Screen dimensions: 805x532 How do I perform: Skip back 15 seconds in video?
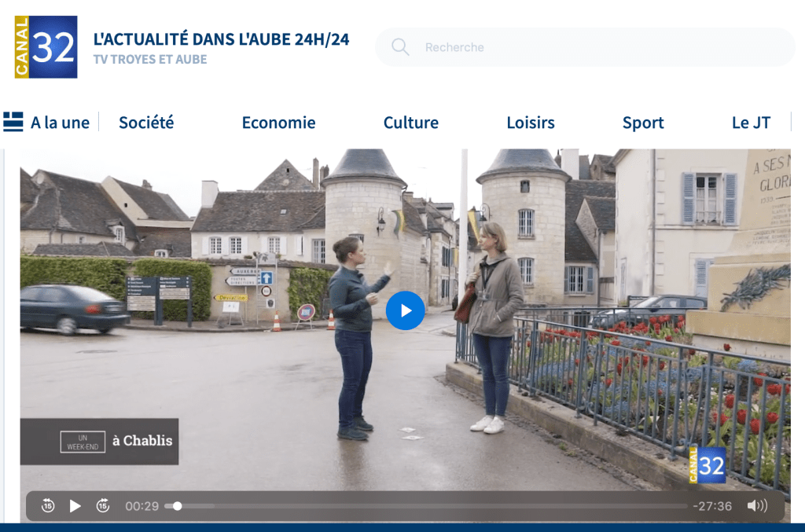[x=48, y=506]
